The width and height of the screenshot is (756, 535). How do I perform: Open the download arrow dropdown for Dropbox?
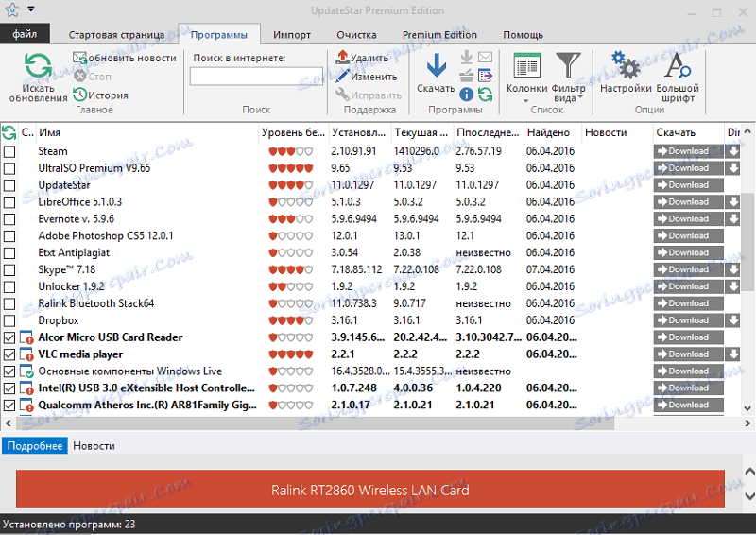[733, 320]
